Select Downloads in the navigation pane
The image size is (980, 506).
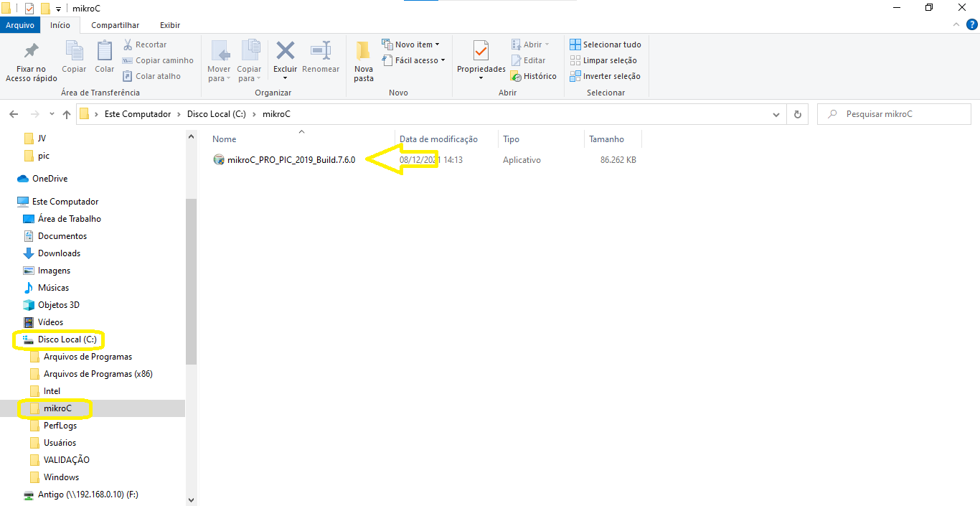(x=59, y=253)
